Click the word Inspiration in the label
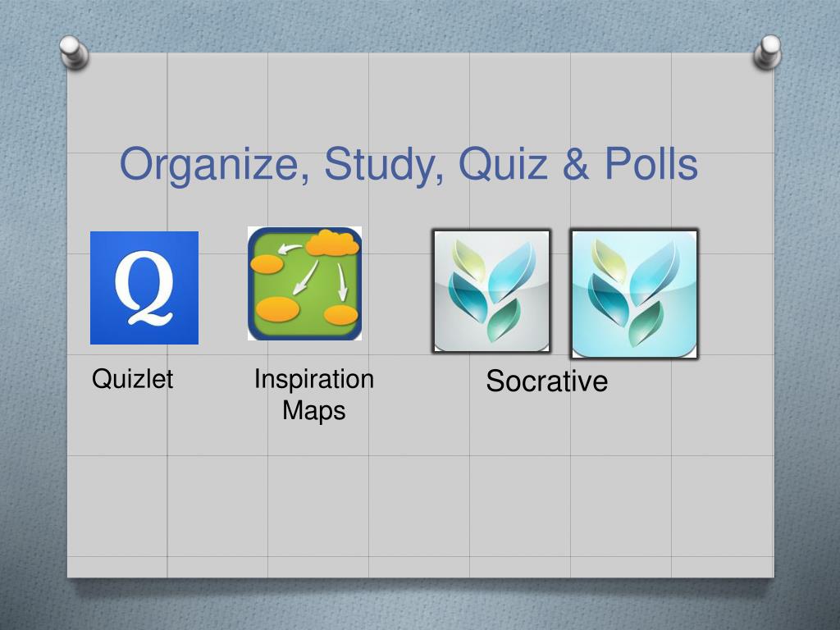 point(314,379)
